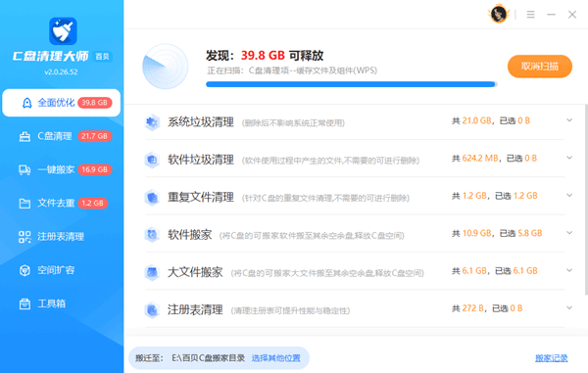Click the 系统垃圾清理 title text
The image size is (588, 373).
(x=201, y=122)
